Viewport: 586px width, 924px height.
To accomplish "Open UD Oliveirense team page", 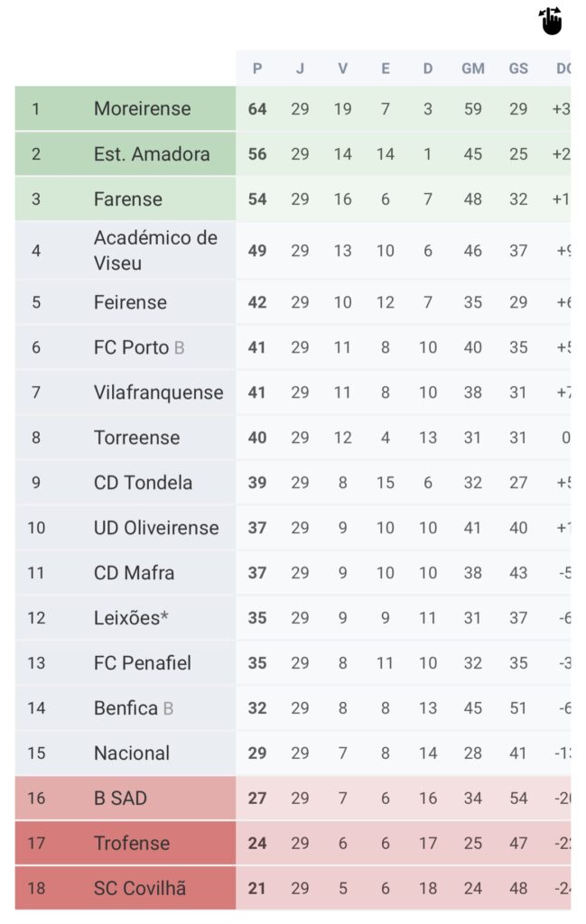I will tap(156, 527).
